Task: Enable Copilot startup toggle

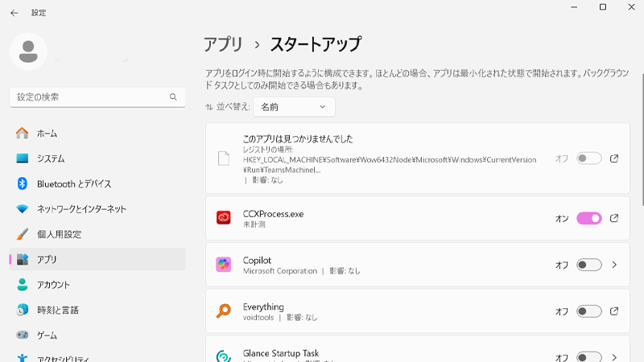Action: point(589,265)
